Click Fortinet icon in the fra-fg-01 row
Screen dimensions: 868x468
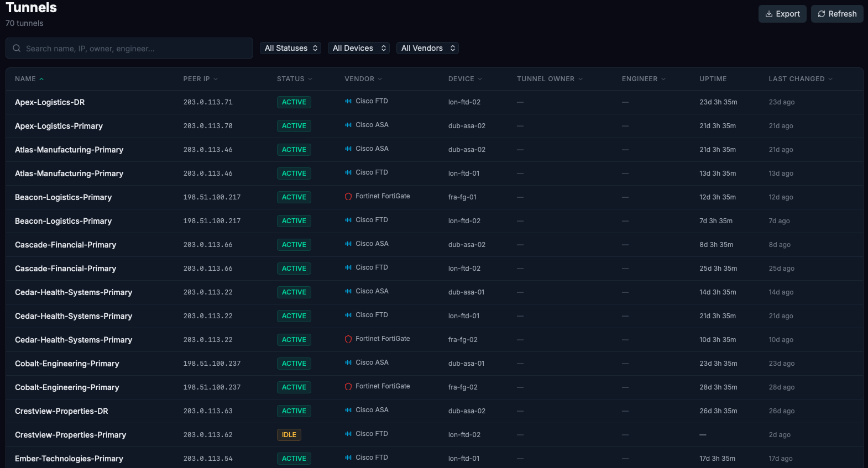click(x=348, y=196)
